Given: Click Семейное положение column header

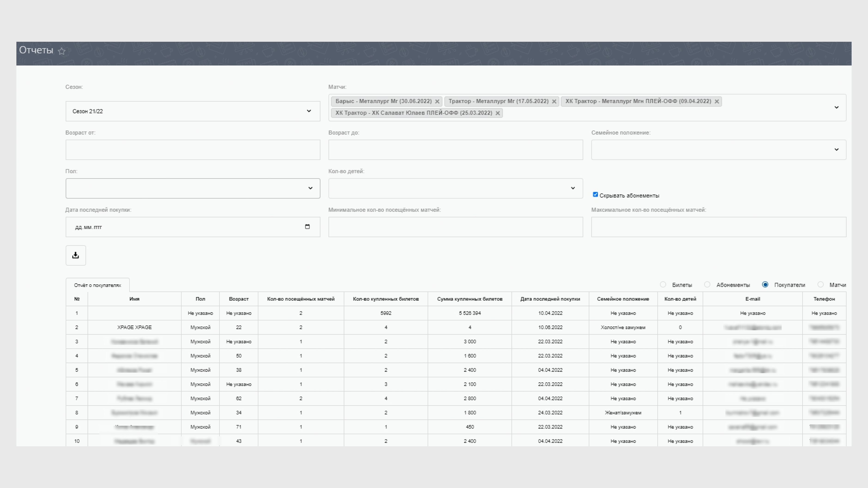Looking at the screenshot, I should coord(623,299).
